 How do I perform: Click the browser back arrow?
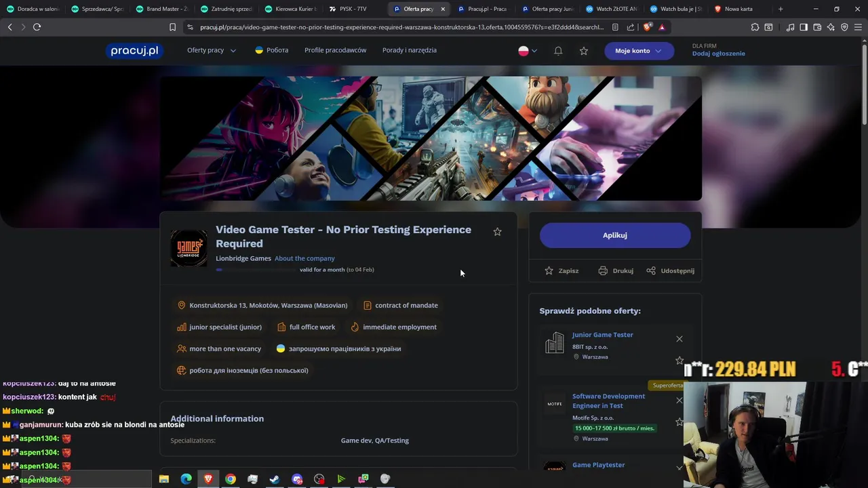click(9, 27)
